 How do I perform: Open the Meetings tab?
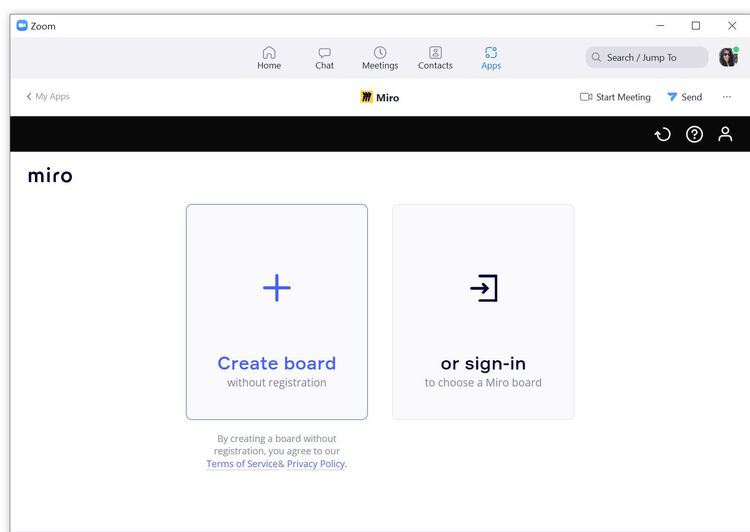(380, 58)
